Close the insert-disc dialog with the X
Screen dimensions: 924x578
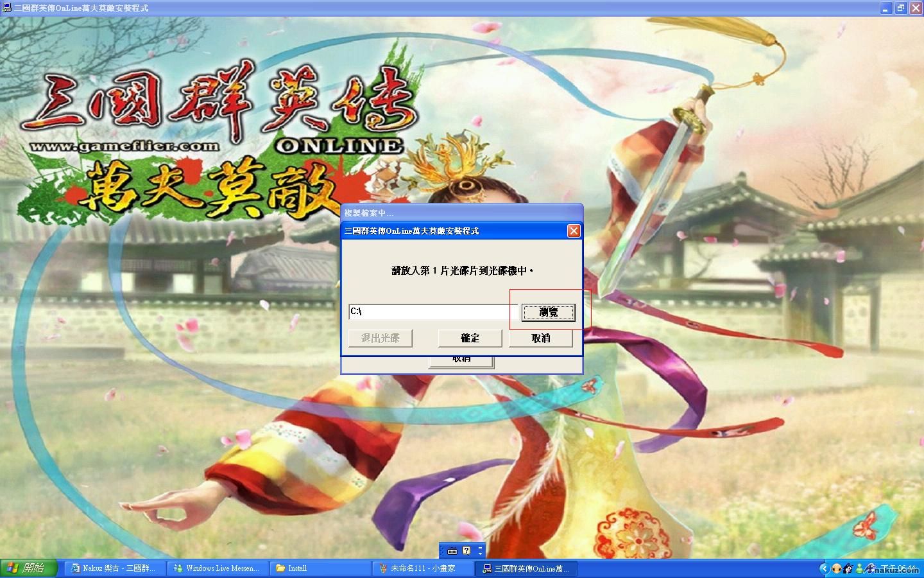(574, 231)
